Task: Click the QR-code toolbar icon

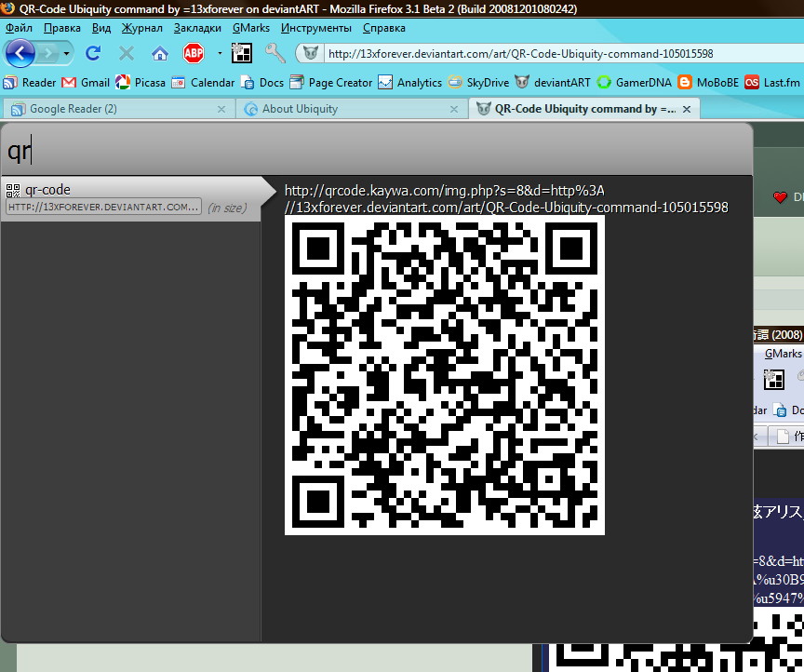Action: point(242,53)
